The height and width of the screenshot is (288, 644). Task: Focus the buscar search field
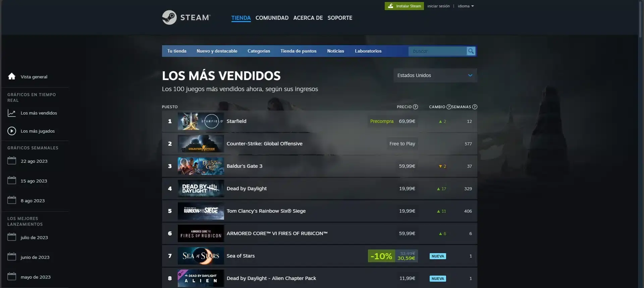pyautogui.click(x=438, y=51)
